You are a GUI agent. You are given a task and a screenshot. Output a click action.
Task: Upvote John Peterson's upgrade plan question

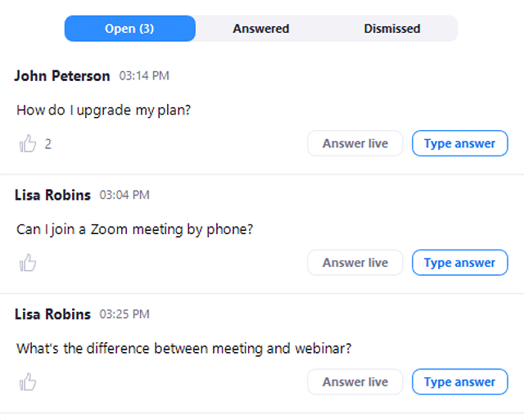click(x=28, y=143)
